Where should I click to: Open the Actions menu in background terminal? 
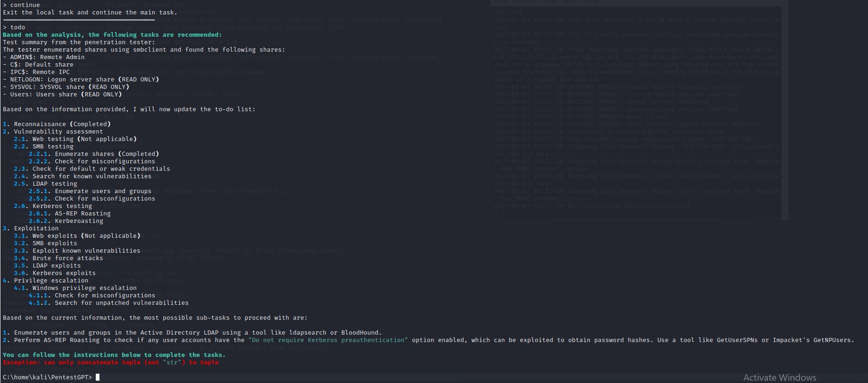(524, 2)
